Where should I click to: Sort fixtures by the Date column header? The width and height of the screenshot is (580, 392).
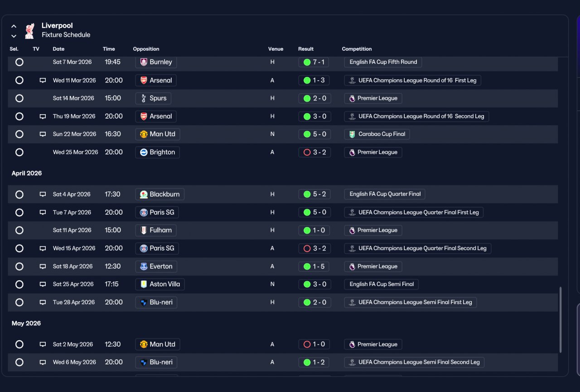point(58,49)
